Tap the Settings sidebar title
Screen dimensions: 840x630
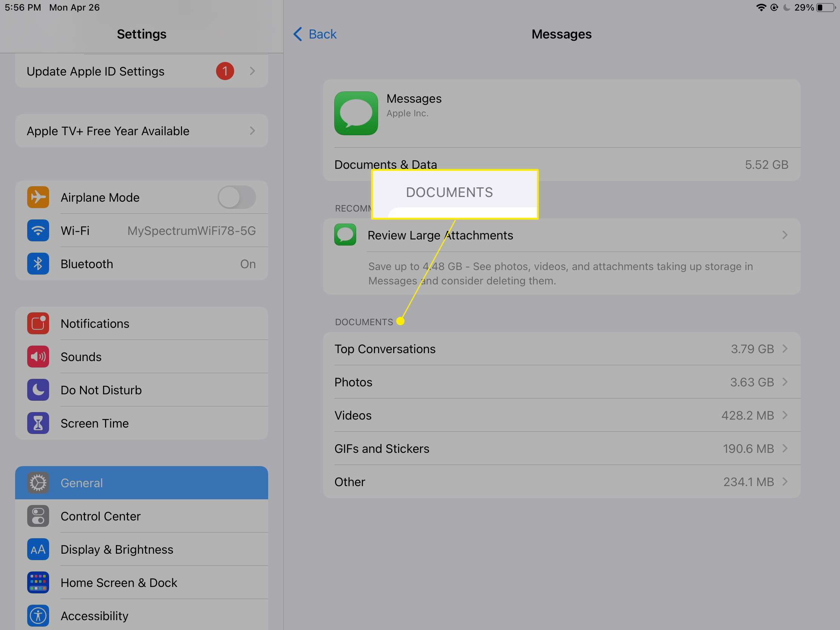tap(142, 34)
